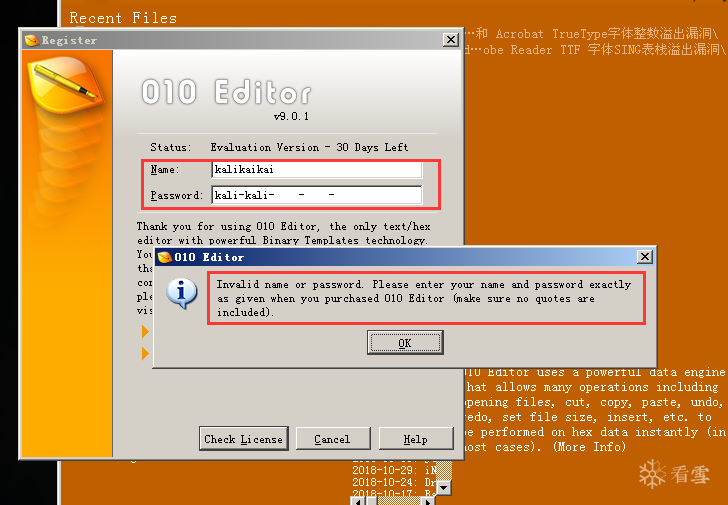The image size is (728, 505).
Task: Close the Register dialog window
Action: coord(451,39)
